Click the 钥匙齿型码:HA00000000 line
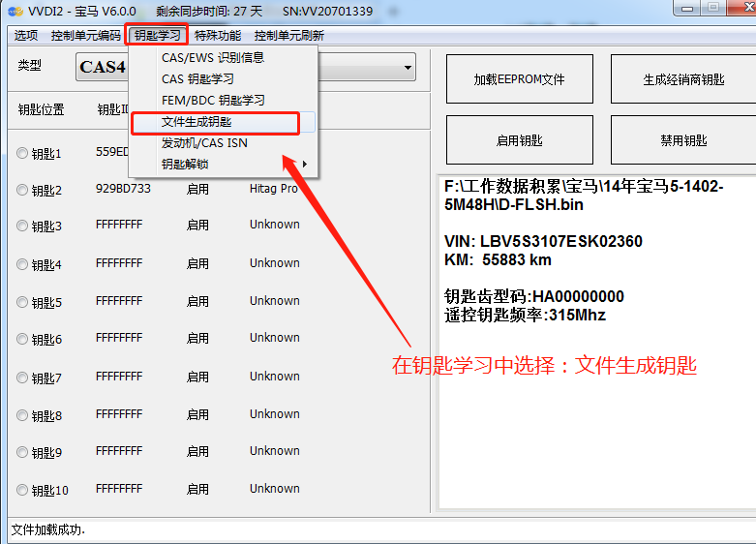756x544 pixels. coord(534,296)
